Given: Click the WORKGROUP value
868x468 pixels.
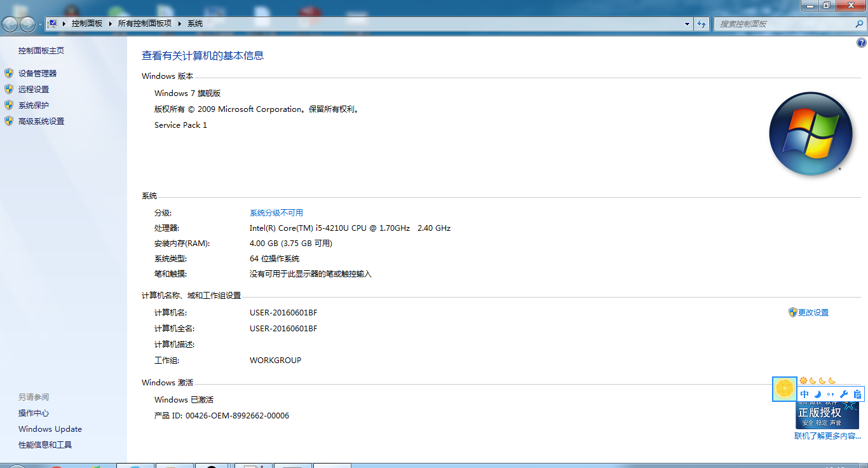Looking at the screenshot, I should [276, 361].
